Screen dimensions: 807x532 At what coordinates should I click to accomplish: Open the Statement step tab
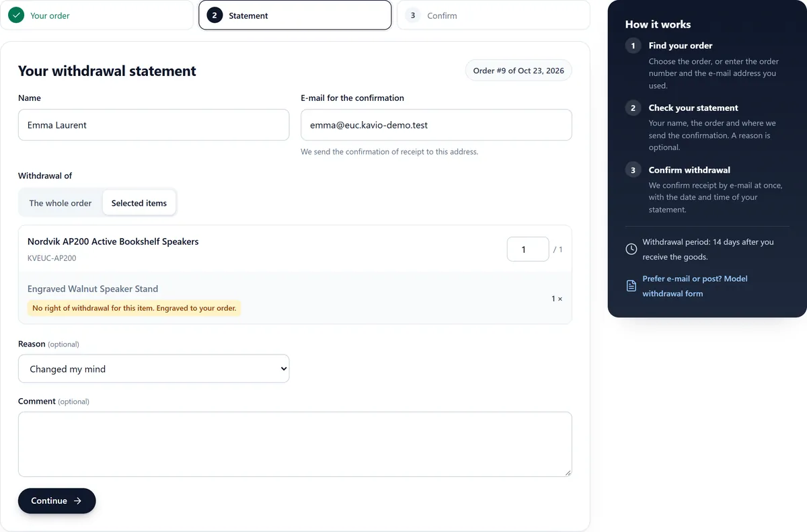[x=295, y=15]
